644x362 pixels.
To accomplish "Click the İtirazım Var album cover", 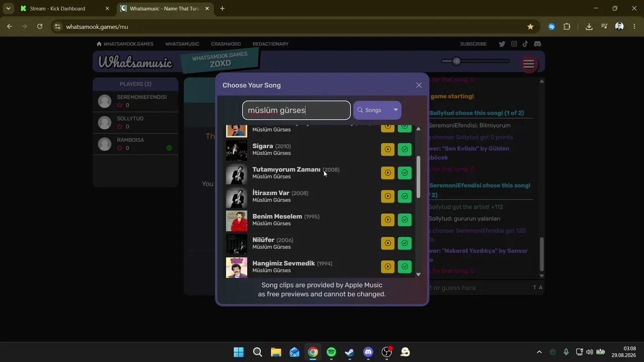I will pos(236,196).
